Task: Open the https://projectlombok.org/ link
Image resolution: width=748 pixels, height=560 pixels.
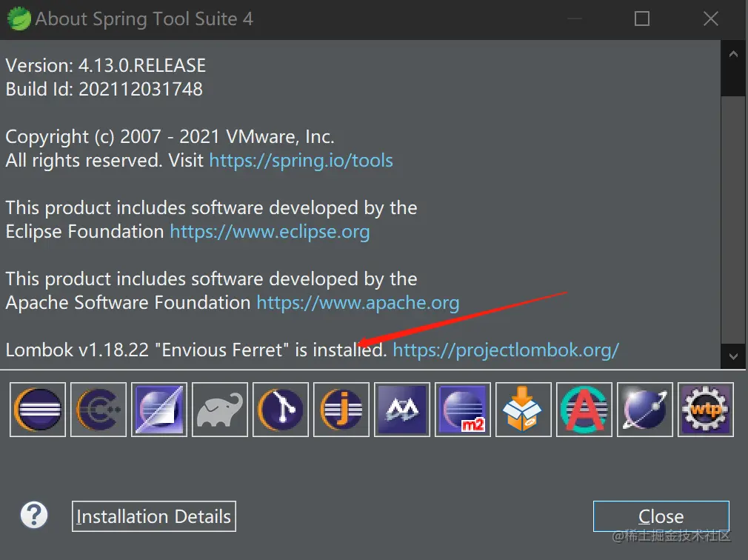Action: [506, 350]
